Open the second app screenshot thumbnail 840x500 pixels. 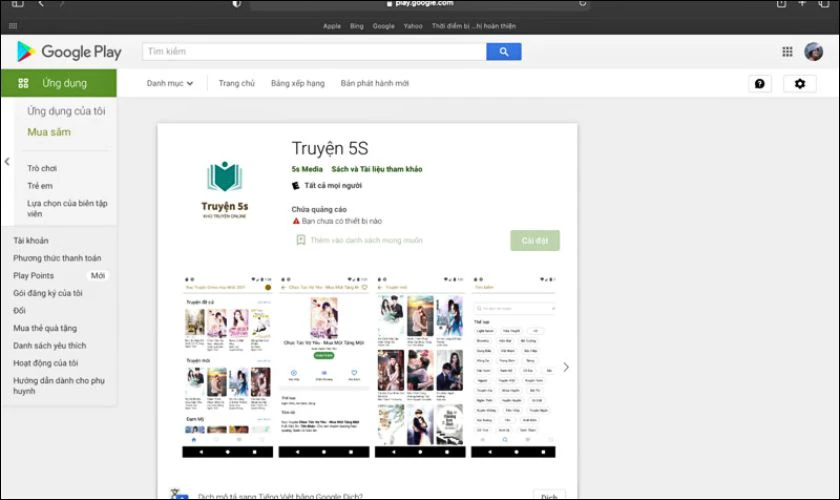324,367
